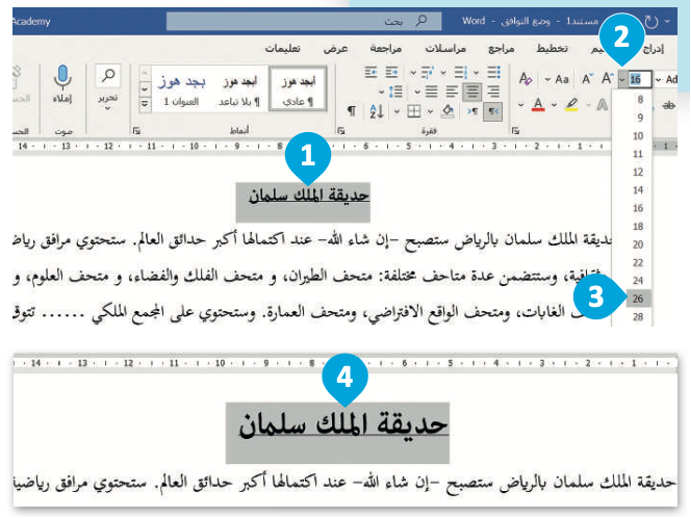691x518 pixels.
Task: Open the Font group dialog launcher
Action: 515,130
